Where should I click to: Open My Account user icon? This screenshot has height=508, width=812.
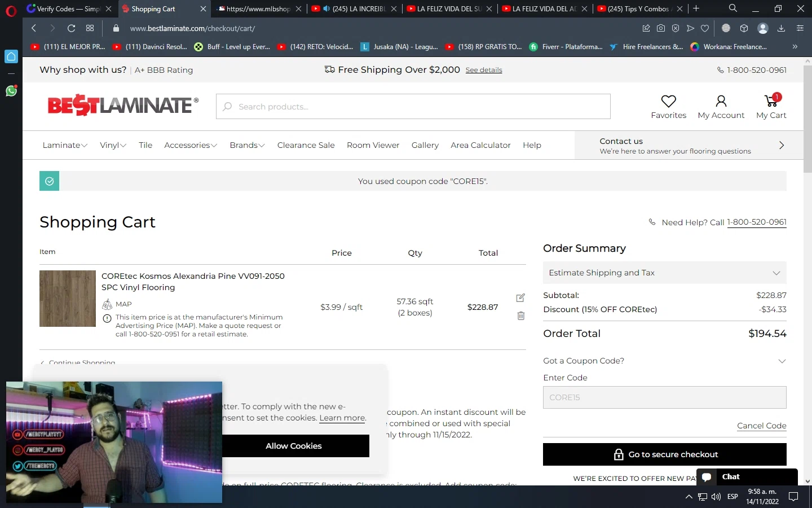(x=721, y=101)
